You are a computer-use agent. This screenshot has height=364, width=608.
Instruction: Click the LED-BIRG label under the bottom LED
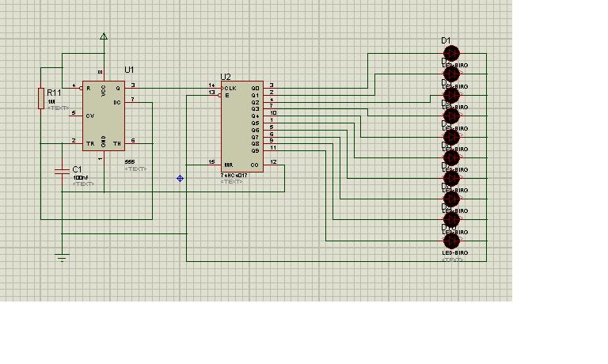coord(455,252)
